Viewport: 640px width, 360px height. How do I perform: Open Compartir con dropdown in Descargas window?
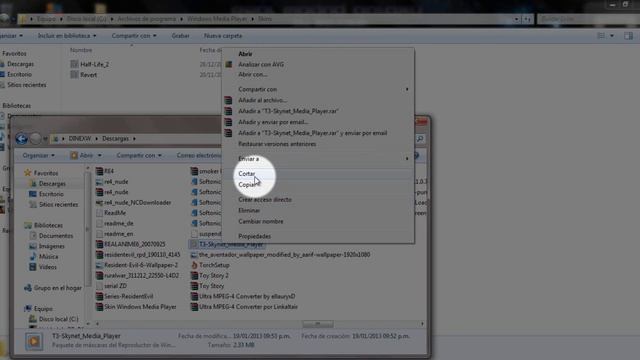tap(139, 156)
